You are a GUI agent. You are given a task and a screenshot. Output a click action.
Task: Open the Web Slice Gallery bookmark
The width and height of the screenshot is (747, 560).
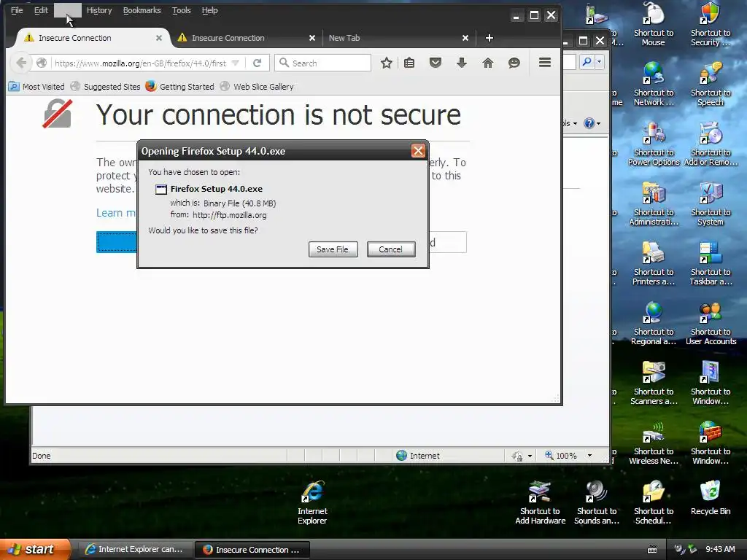tap(256, 87)
